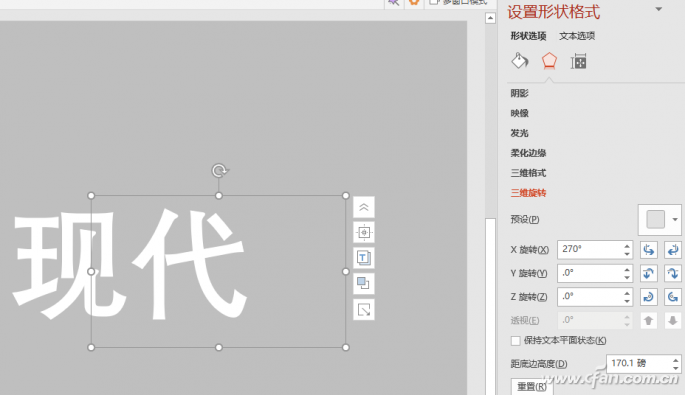
Task: Increase the Z rotation spinner value
Action: coord(627,293)
